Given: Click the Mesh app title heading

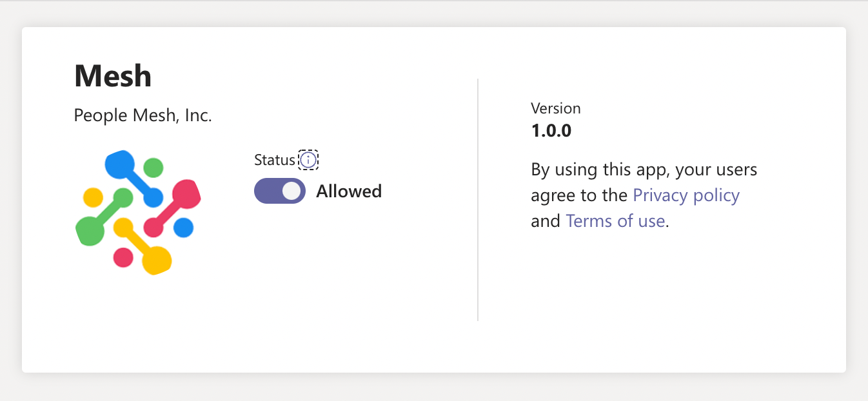Looking at the screenshot, I should pyautogui.click(x=113, y=76).
